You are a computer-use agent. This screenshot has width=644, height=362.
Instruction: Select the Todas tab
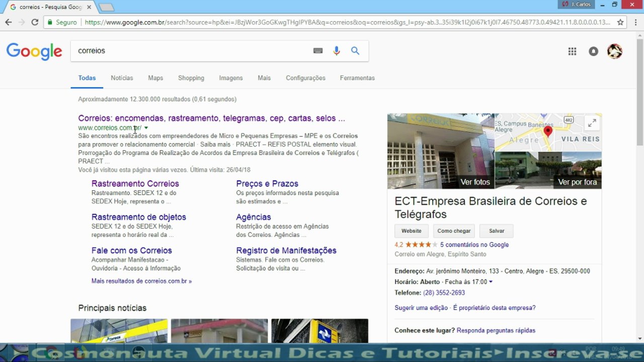pyautogui.click(x=87, y=78)
